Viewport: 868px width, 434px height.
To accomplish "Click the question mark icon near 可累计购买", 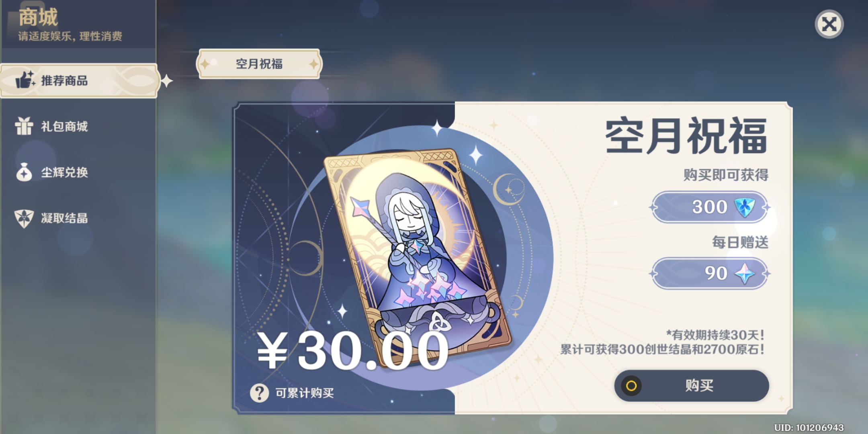I will (260, 393).
